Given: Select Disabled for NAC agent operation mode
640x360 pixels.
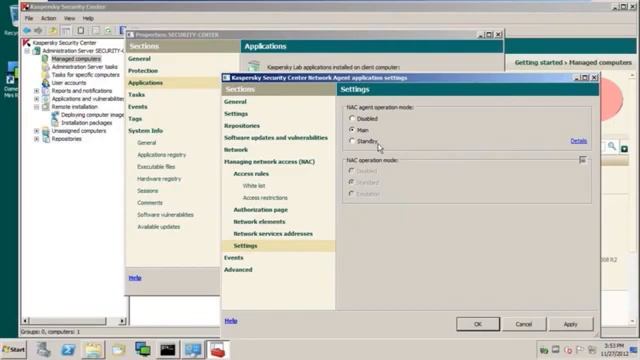Looking at the screenshot, I should (352, 118).
